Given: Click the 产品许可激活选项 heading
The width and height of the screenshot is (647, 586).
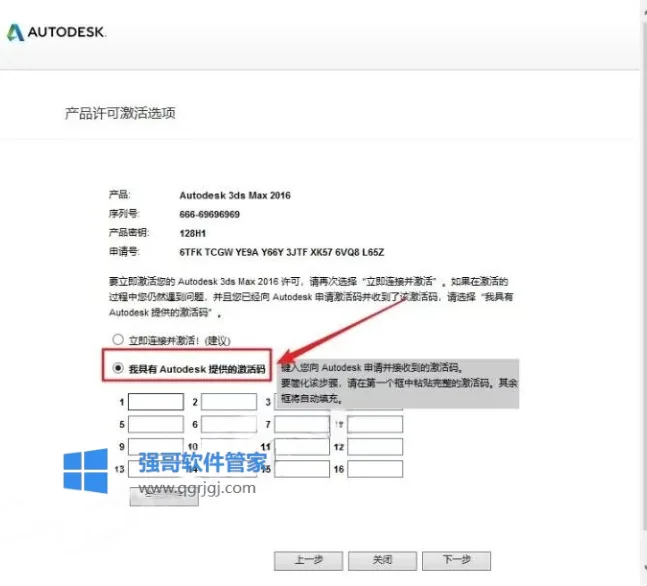Looking at the screenshot, I should pyautogui.click(x=120, y=113).
